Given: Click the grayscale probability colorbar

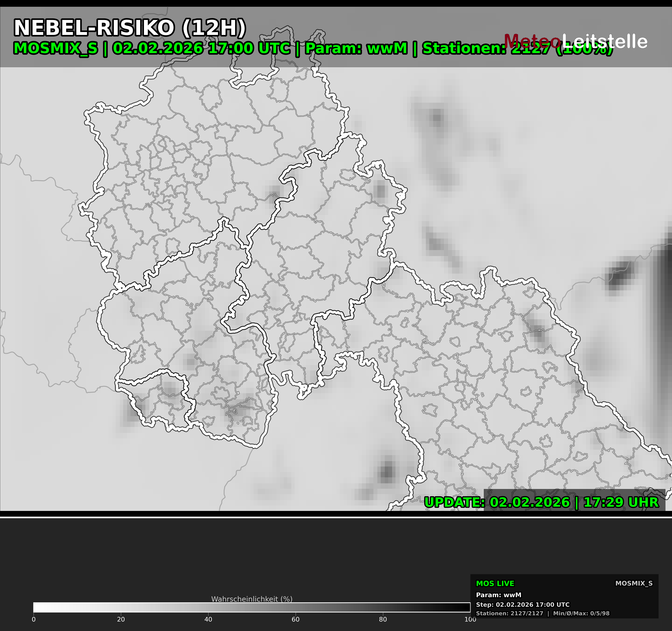Looking at the screenshot, I should (252, 607).
